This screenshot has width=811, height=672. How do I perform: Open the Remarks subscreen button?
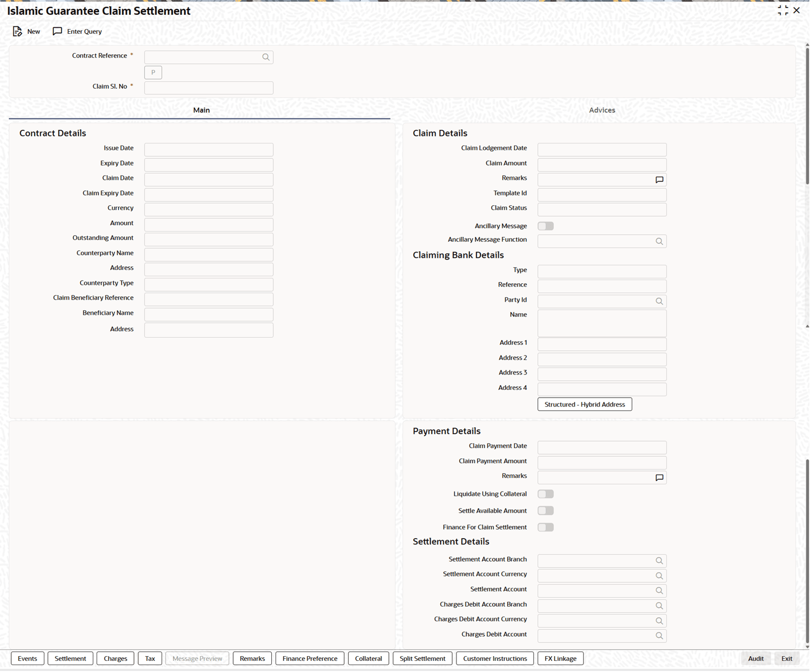[x=252, y=659]
